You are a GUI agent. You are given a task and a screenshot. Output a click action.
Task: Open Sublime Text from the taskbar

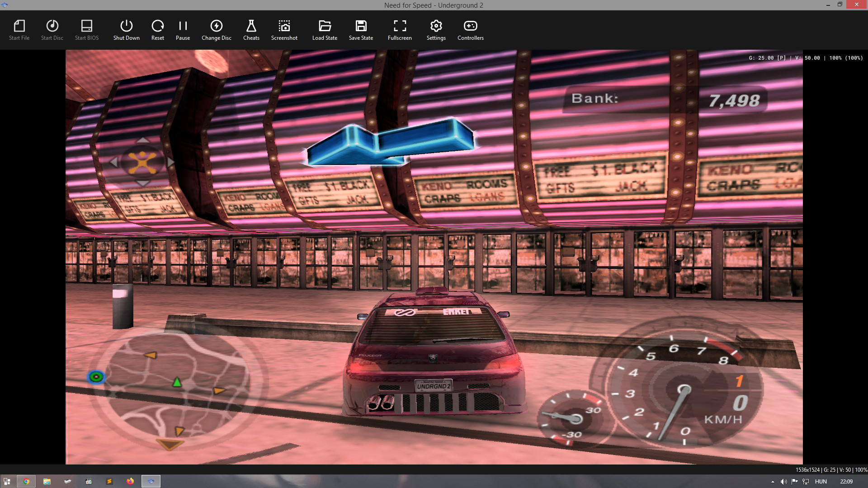109,481
